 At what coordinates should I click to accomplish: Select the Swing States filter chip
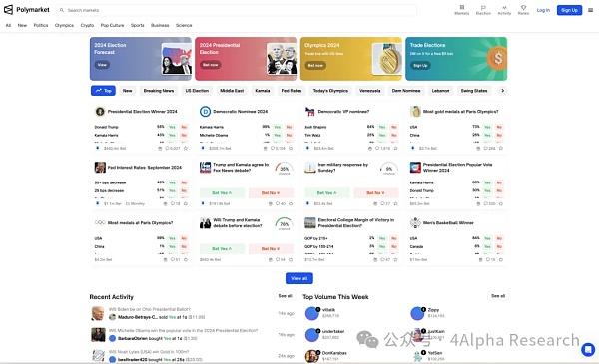[474, 91]
